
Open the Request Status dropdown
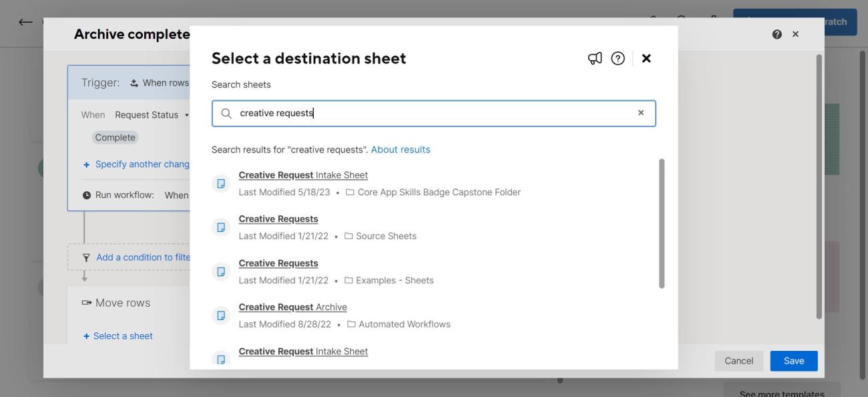[x=148, y=114]
